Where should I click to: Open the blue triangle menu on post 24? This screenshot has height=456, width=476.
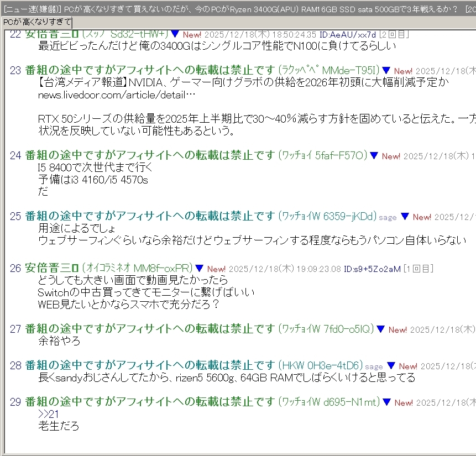[x=374, y=156]
